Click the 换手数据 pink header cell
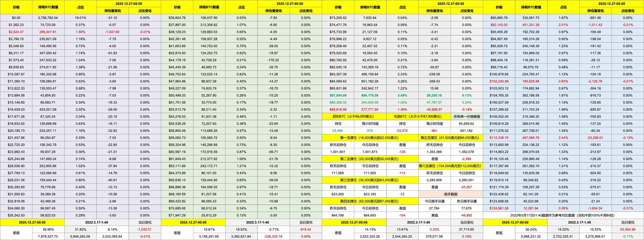Viewport: 644px width, 240px height. coord(450,194)
